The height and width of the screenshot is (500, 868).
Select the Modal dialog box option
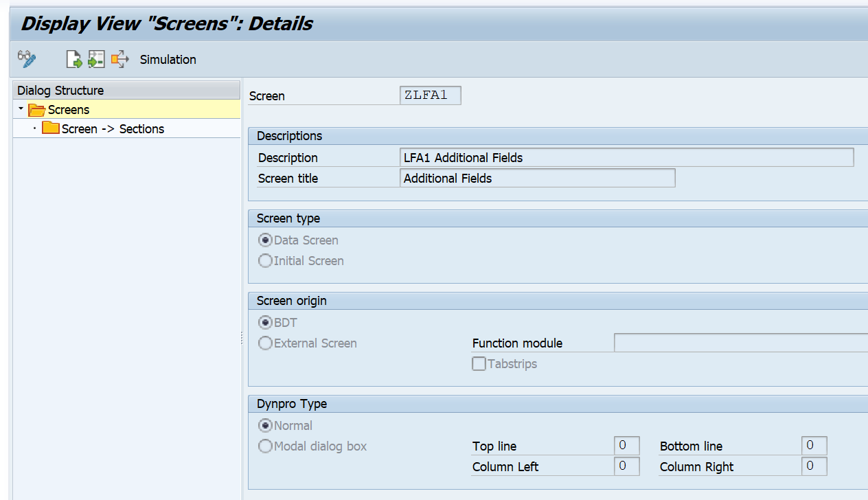265,446
